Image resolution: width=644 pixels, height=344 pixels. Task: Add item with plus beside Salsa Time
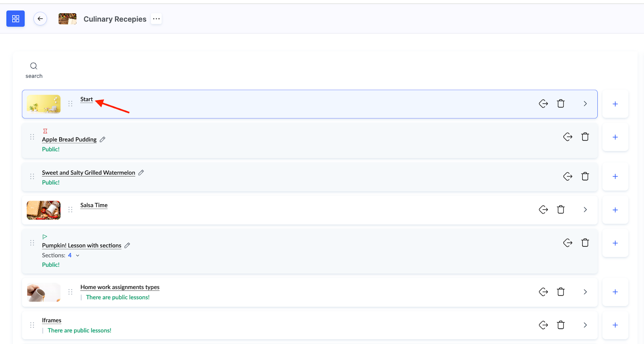(x=615, y=210)
